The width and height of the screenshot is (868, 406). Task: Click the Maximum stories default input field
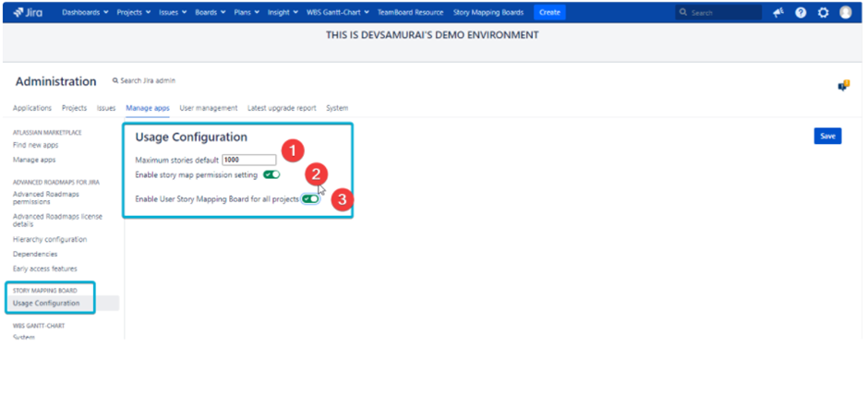click(x=248, y=160)
